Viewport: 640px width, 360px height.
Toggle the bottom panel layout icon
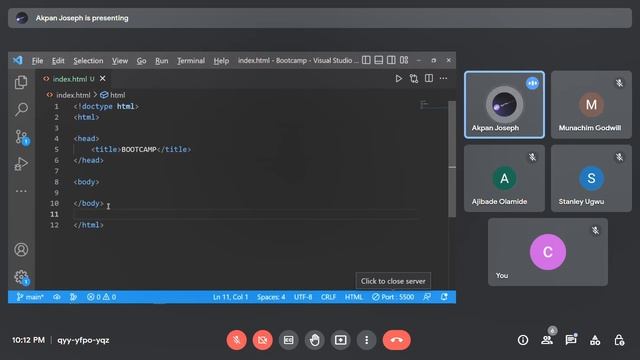point(379,60)
